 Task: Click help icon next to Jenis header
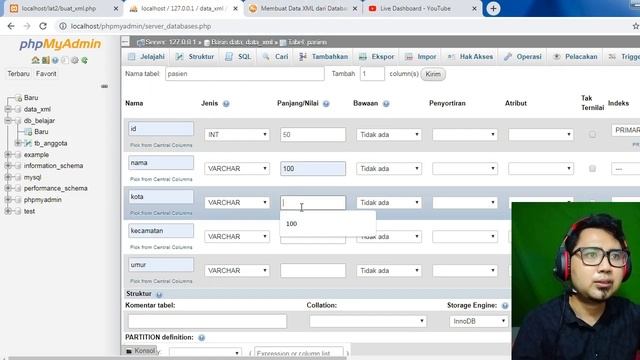(x=226, y=104)
